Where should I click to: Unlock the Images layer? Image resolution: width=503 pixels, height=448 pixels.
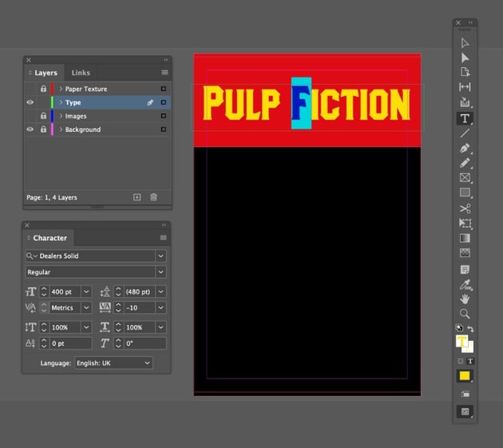[x=43, y=116]
